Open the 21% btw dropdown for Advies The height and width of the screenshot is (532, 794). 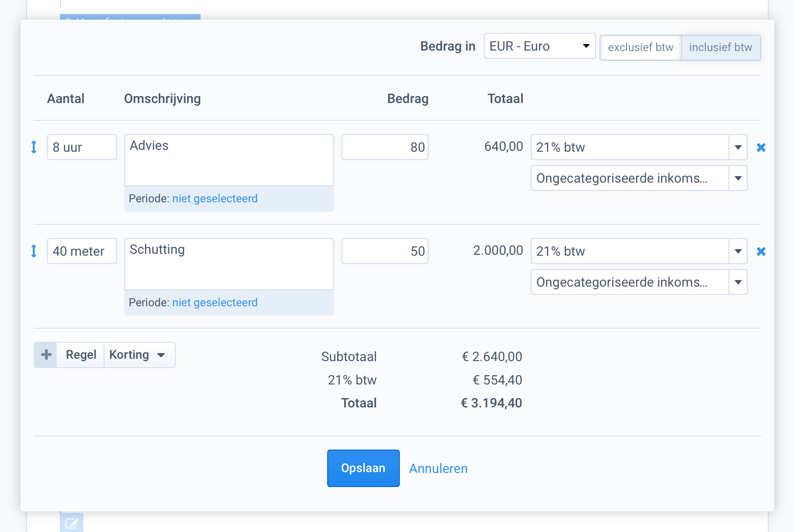point(738,148)
